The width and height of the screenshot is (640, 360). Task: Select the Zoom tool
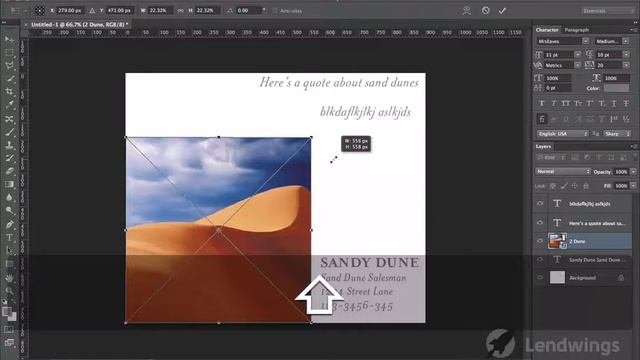[x=9, y=291]
